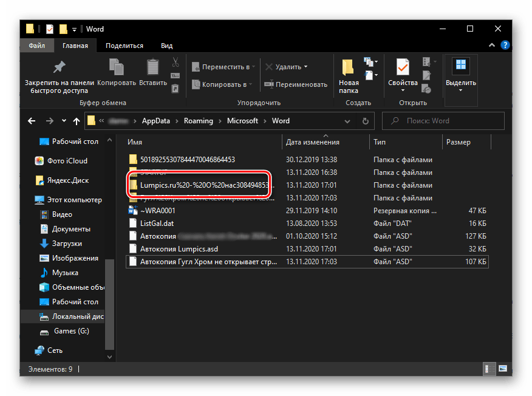Select Автокопия Гугл Хром не открывает file

307,262
